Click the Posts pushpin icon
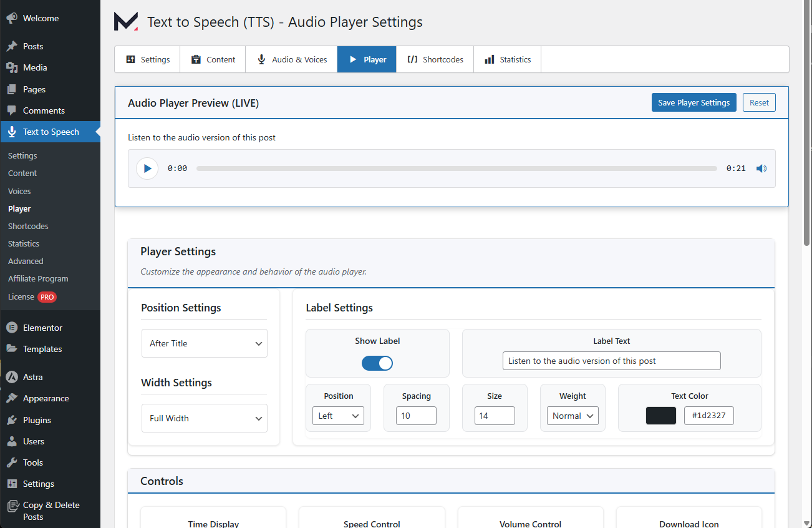 pyautogui.click(x=12, y=46)
